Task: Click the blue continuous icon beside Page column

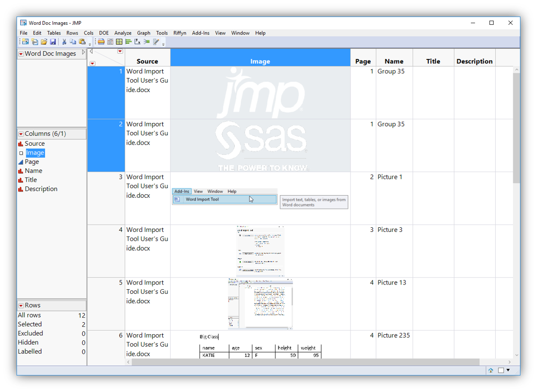Action: click(x=21, y=162)
